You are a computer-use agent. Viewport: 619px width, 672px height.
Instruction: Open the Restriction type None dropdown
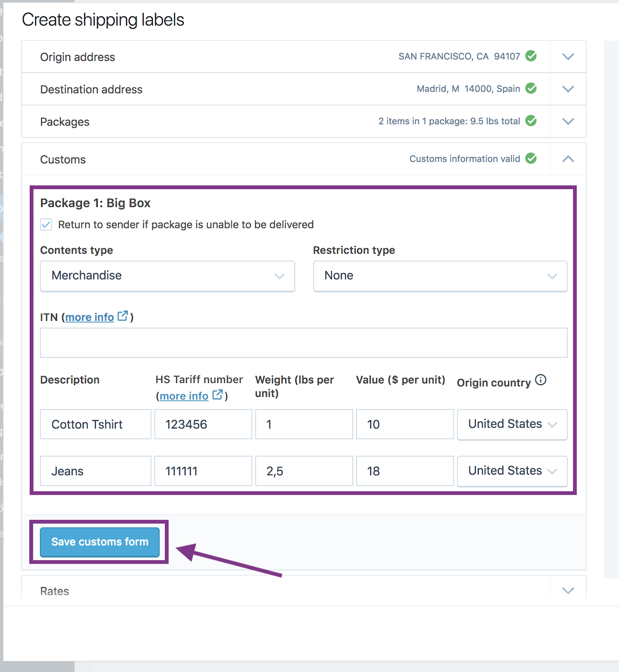click(441, 276)
